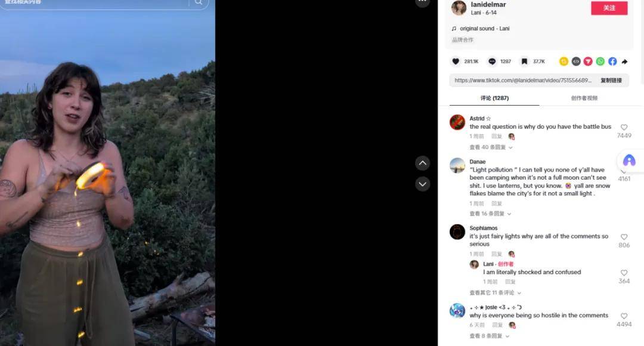This screenshot has height=346, width=644.
Task: Share the video to Facebook
Action: click(612, 61)
